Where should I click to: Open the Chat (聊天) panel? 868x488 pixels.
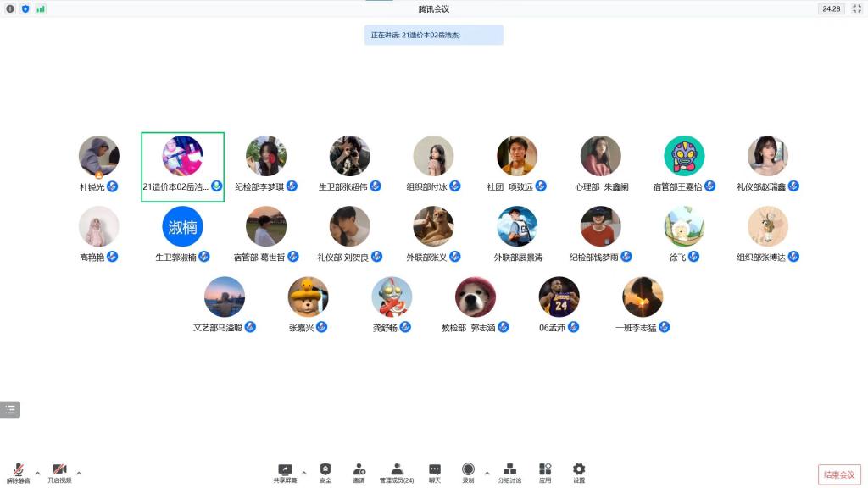click(x=434, y=472)
